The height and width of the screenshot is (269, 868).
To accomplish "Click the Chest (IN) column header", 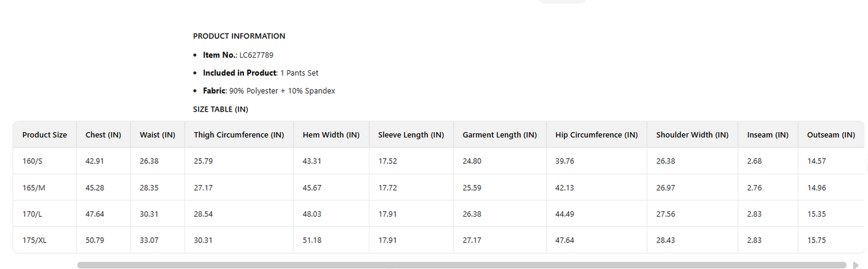I will pos(103,135).
